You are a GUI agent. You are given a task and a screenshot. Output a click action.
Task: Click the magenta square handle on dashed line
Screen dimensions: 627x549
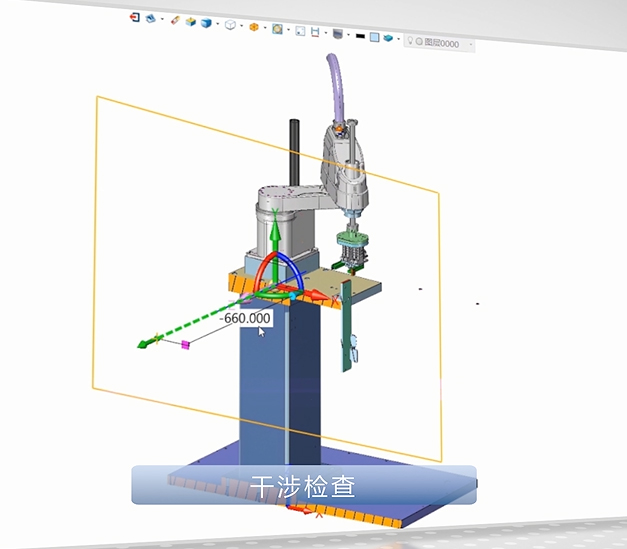click(x=185, y=345)
